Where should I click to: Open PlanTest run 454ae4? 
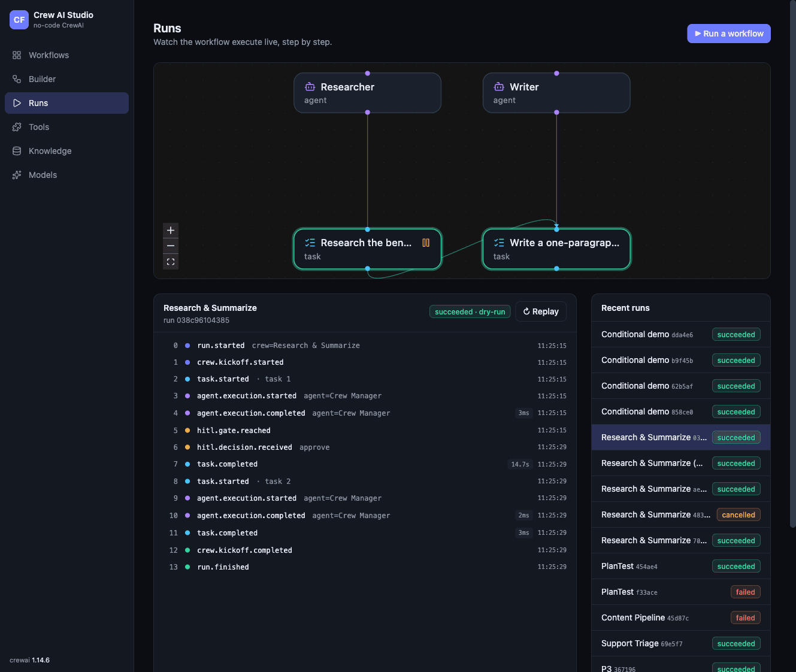pyautogui.click(x=680, y=566)
